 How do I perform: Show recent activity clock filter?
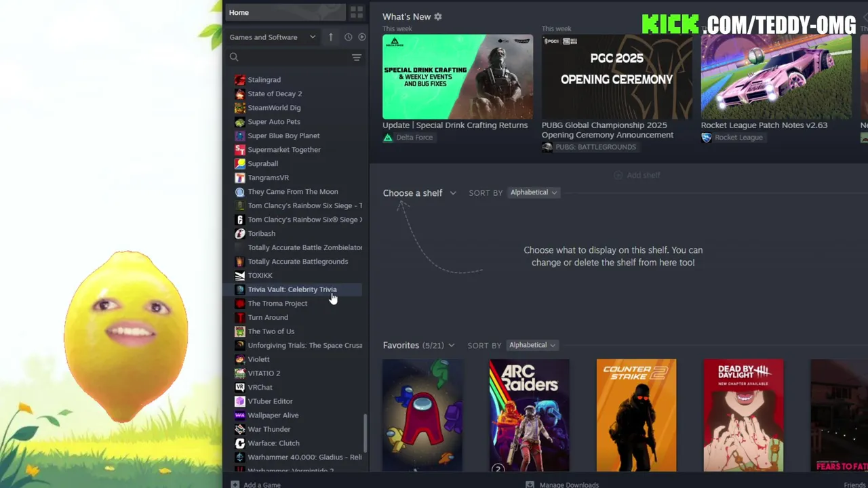348,37
